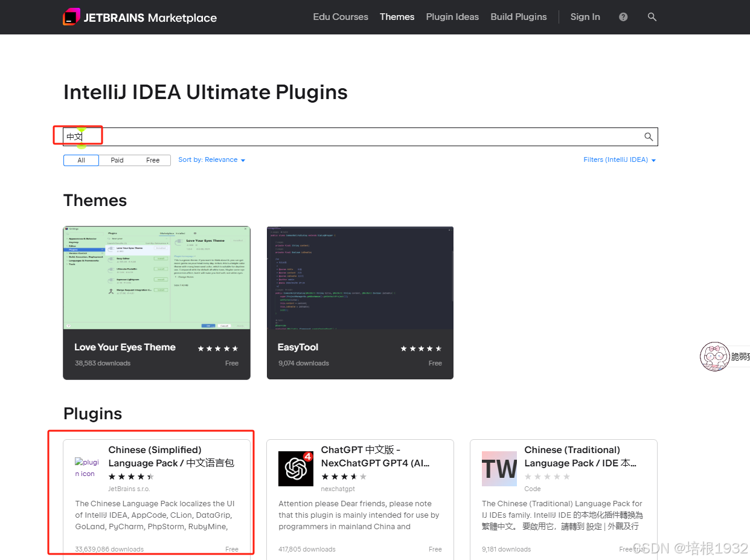
Task: Click the JetBrains s.r.o. vendor name
Action: pos(129,489)
